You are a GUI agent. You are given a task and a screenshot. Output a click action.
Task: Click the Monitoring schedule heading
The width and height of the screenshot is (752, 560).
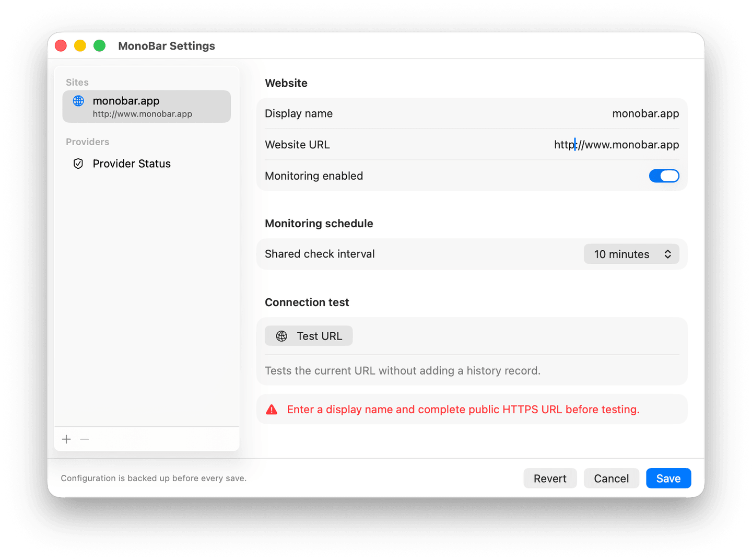click(x=319, y=224)
